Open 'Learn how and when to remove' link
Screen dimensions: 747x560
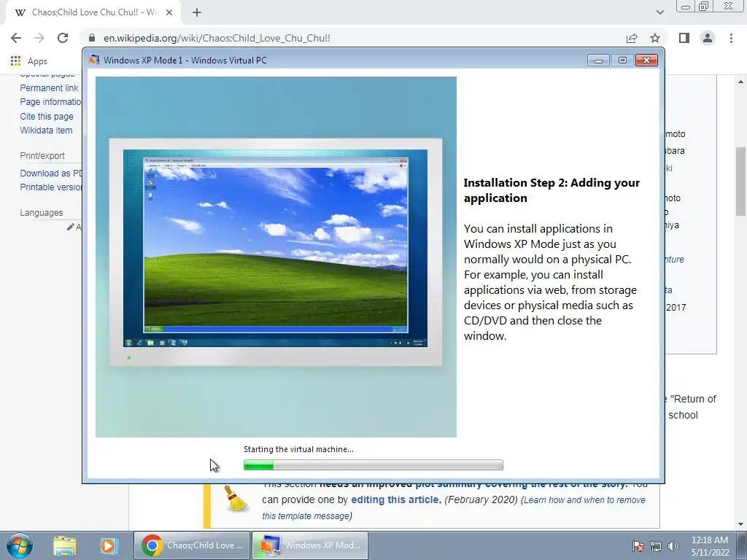pos(584,500)
